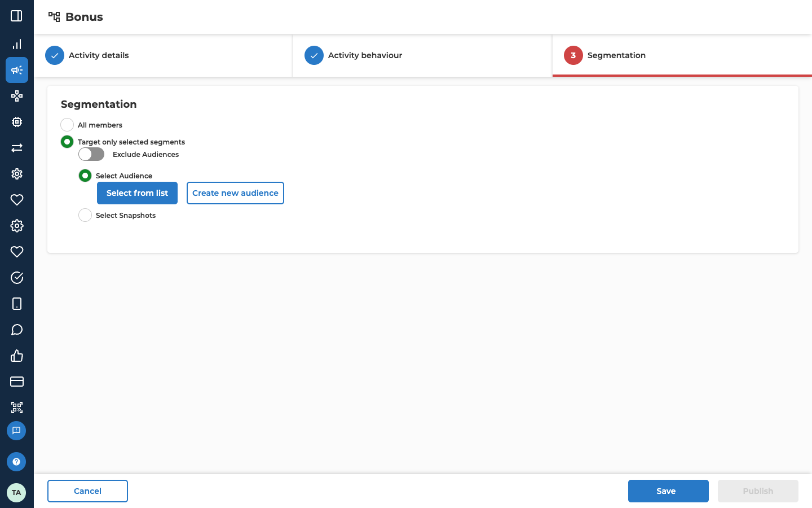Open the TA user avatar
Screen dimensions: 812x508
pyautogui.click(x=16, y=493)
